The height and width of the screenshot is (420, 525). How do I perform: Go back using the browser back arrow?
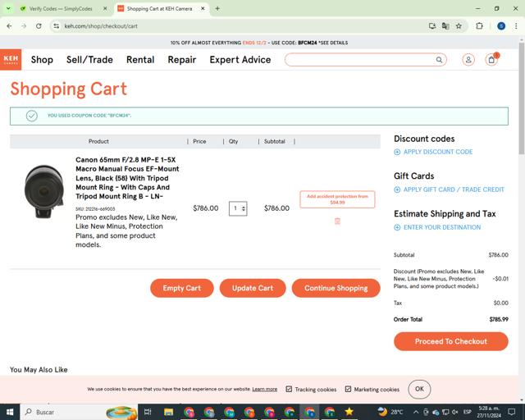click(x=9, y=26)
